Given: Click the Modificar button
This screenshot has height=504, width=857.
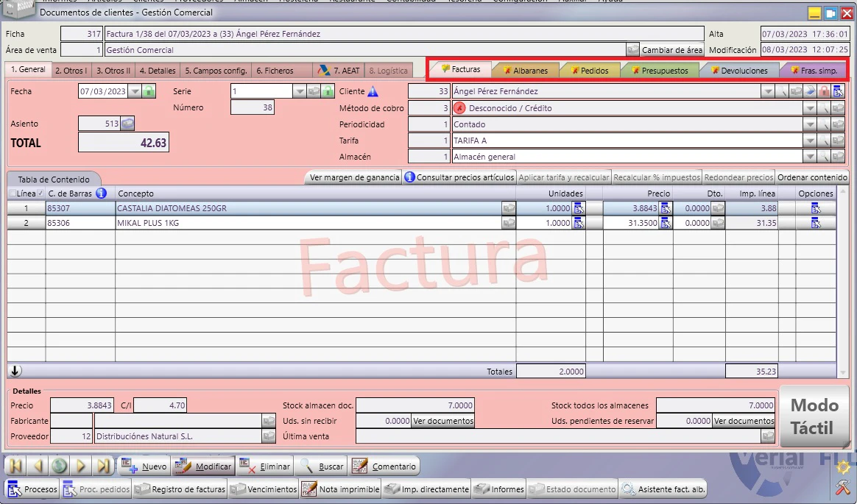Looking at the screenshot, I should (x=204, y=466).
